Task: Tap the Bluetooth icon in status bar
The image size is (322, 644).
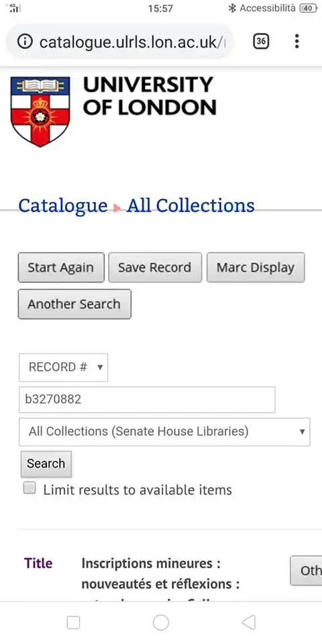Action: tap(232, 8)
